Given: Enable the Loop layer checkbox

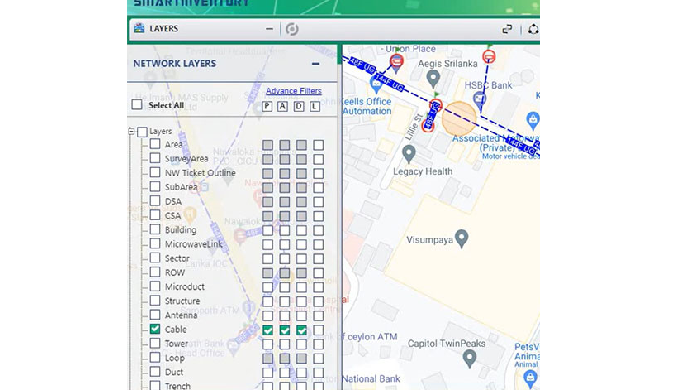Looking at the screenshot, I should (x=155, y=357).
